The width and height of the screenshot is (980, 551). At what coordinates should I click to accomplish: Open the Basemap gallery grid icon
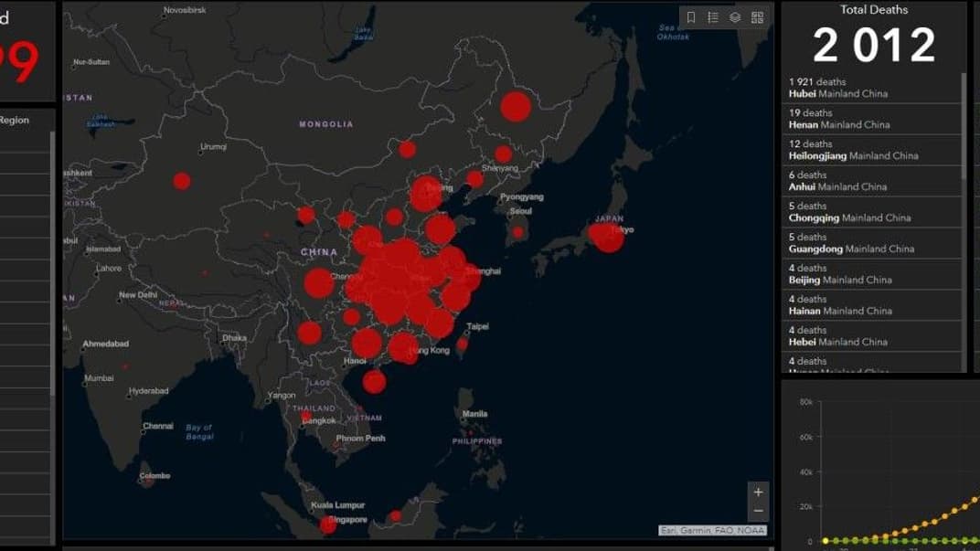[757, 17]
